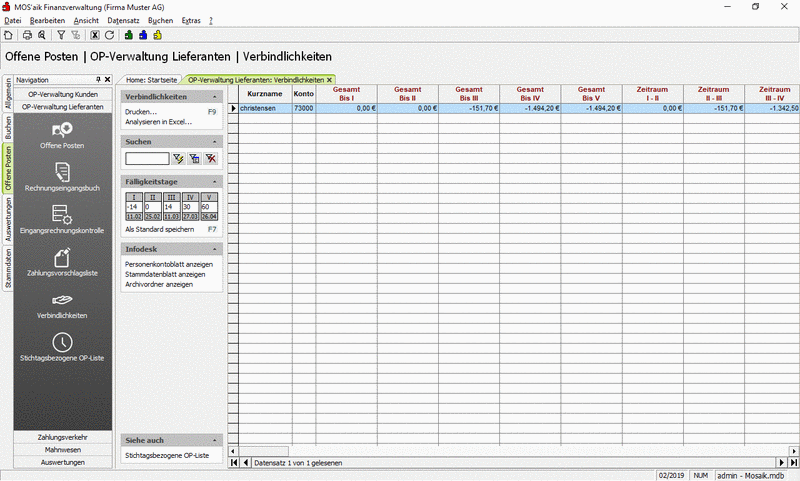Go to first record arrow
800x481 pixels.
pyautogui.click(x=234, y=463)
